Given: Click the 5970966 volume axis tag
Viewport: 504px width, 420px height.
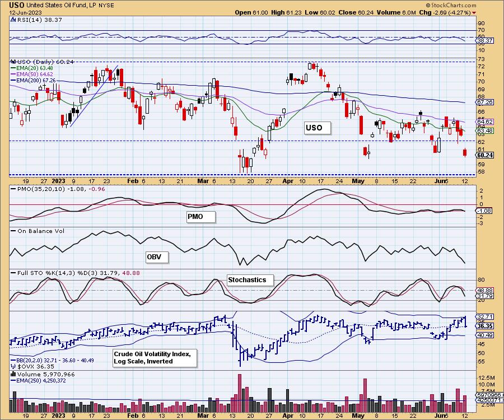Looking at the screenshot, I should pyautogui.click(x=490, y=394).
